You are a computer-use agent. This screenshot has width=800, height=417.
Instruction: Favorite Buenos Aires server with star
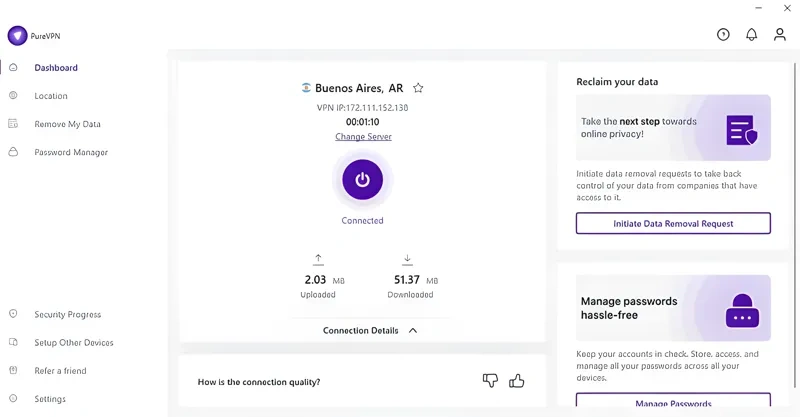(x=418, y=88)
